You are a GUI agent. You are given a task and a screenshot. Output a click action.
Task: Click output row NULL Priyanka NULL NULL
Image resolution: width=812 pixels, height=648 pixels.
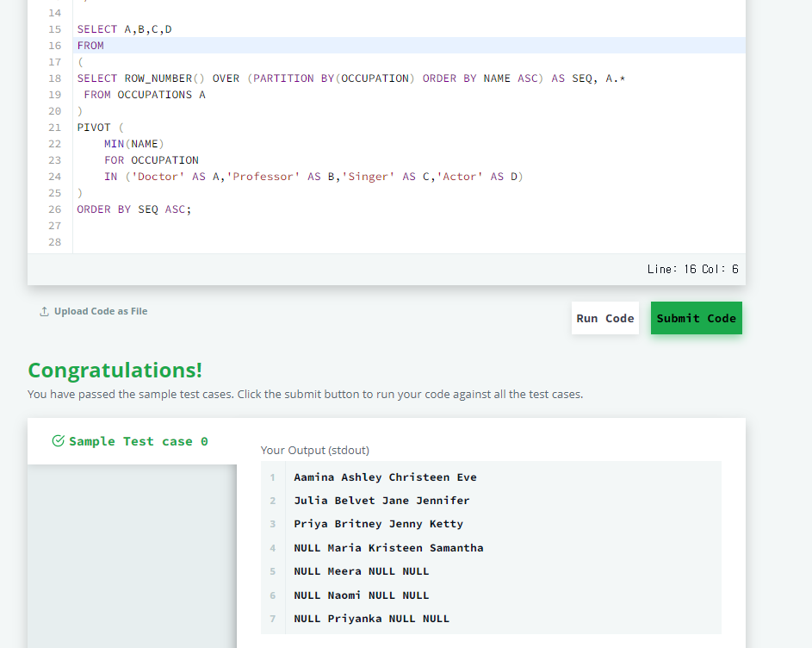371,619
